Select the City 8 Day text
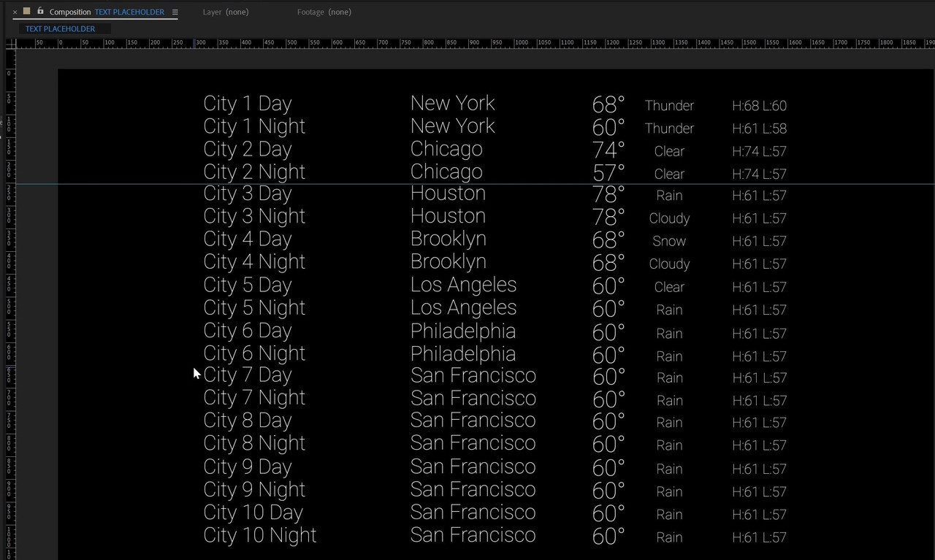935x560 pixels. click(x=248, y=421)
